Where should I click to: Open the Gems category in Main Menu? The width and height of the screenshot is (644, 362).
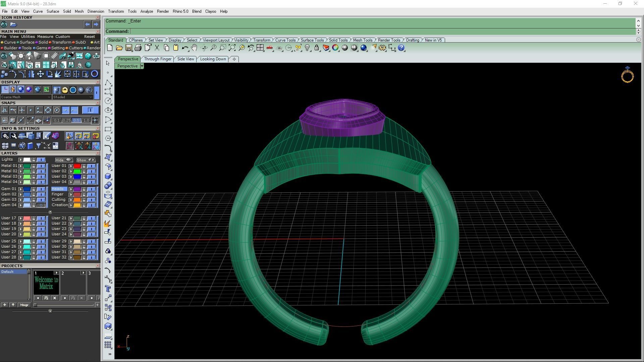click(40, 48)
